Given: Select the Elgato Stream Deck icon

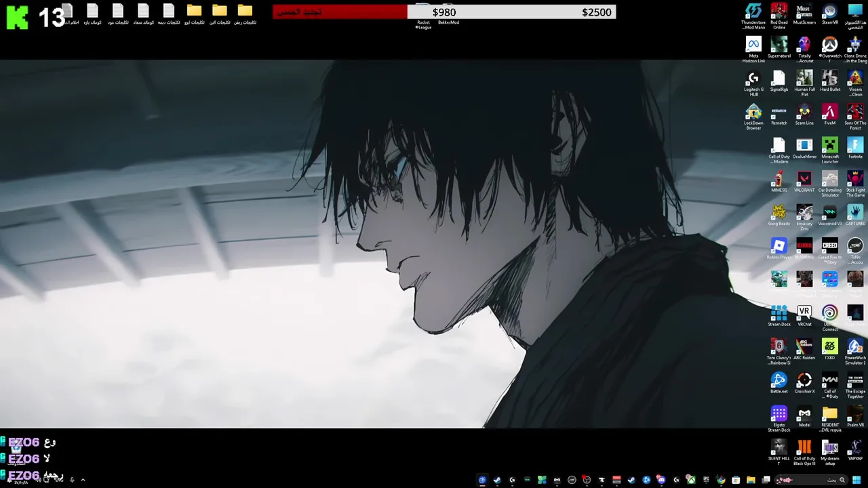Looking at the screenshot, I should click(778, 420).
